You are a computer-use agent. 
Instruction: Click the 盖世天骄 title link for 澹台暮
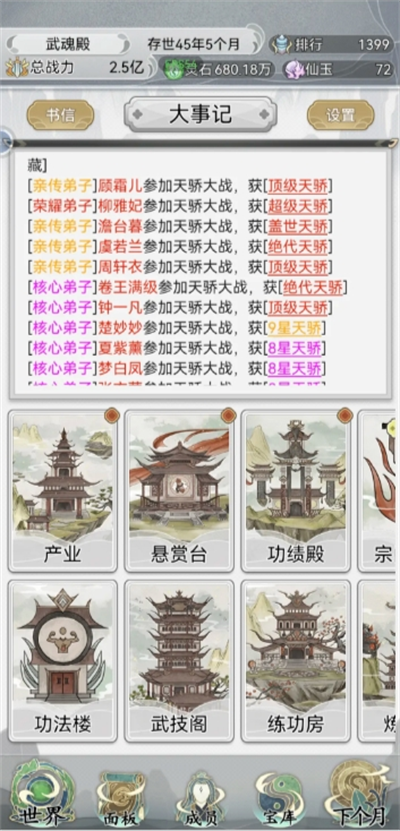(x=298, y=226)
